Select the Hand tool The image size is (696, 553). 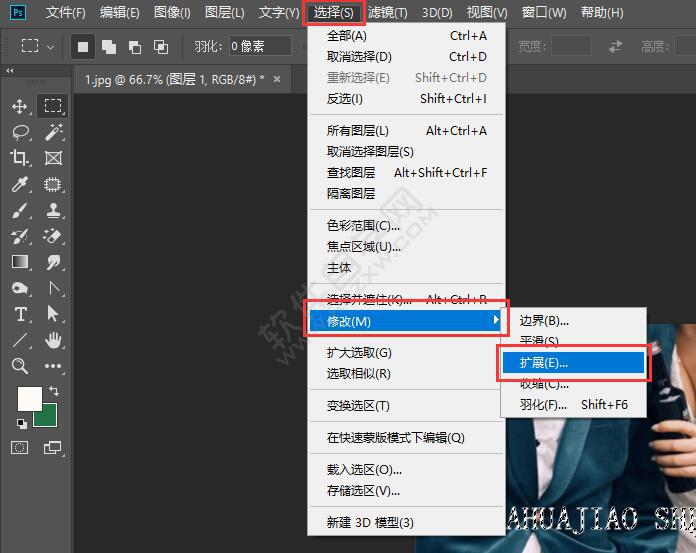(x=53, y=340)
